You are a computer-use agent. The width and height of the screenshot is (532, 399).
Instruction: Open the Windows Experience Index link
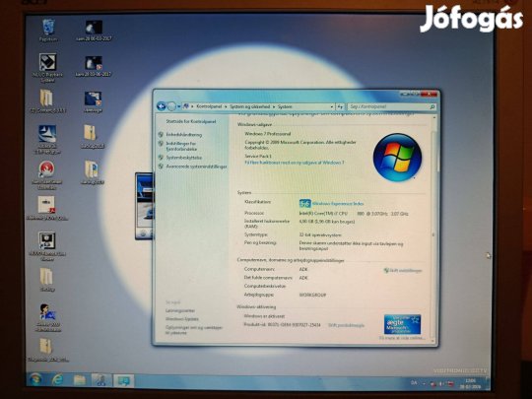(x=338, y=204)
